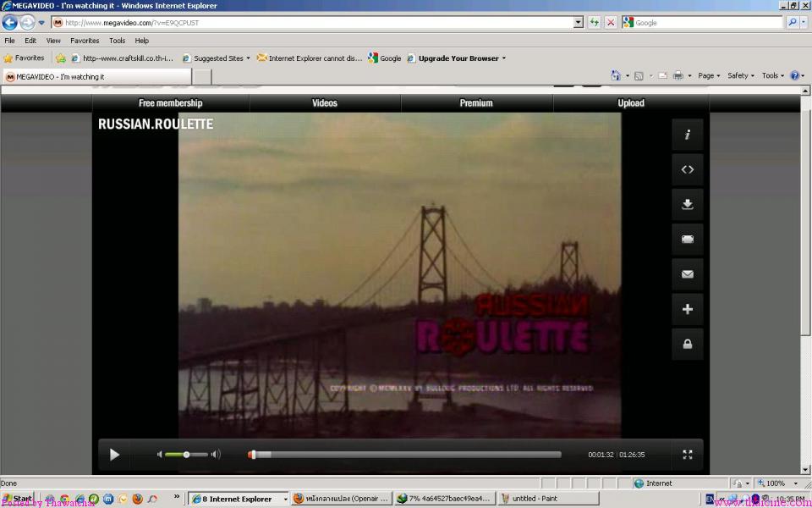The width and height of the screenshot is (812, 508).
Task: Click the Read Mail icon
Action: (x=663, y=75)
